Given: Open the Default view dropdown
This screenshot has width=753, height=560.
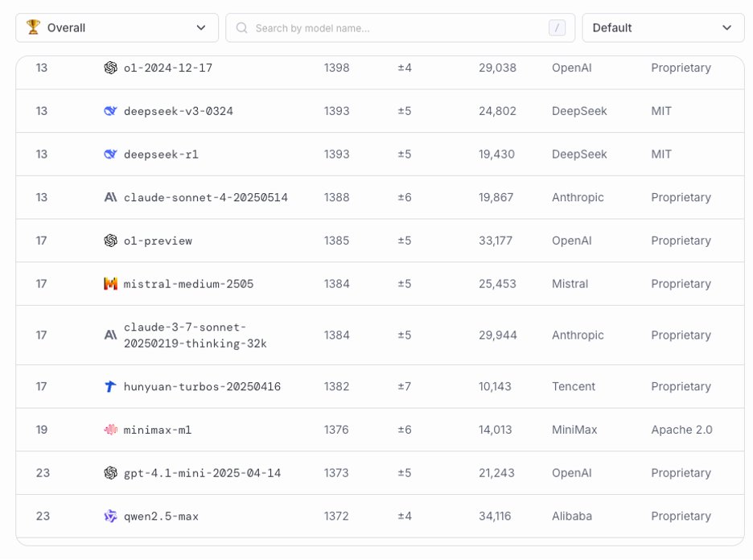Looking at the screenshot, I should [x=663, y=28].
